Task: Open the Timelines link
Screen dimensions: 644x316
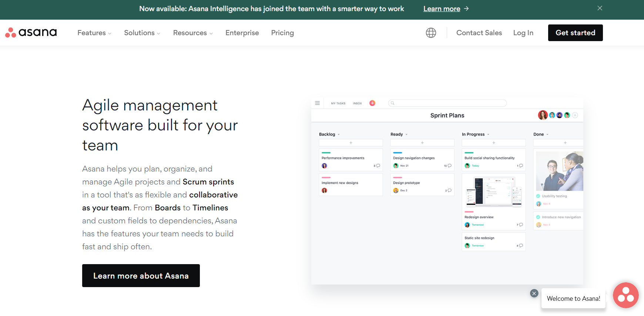Action: (210, 207)
